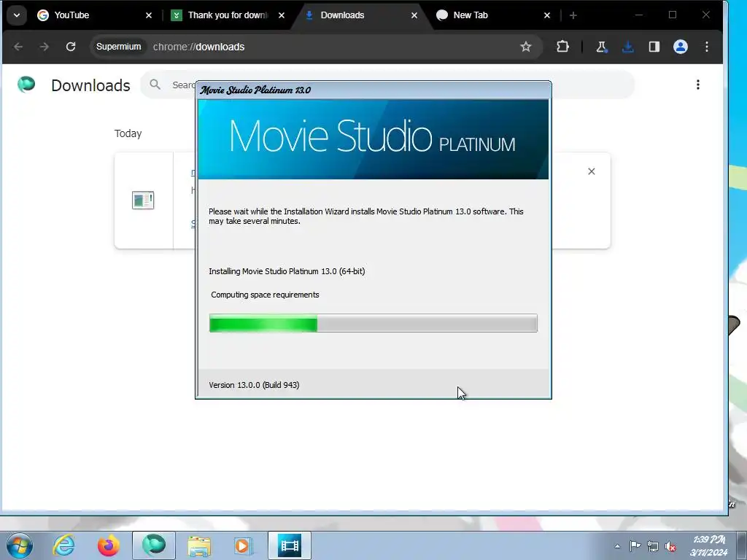The height and width of the screenshot is (560, 747).
Task: Open the taskbar clock showing 1:39 PM
Action: (709, 545)
